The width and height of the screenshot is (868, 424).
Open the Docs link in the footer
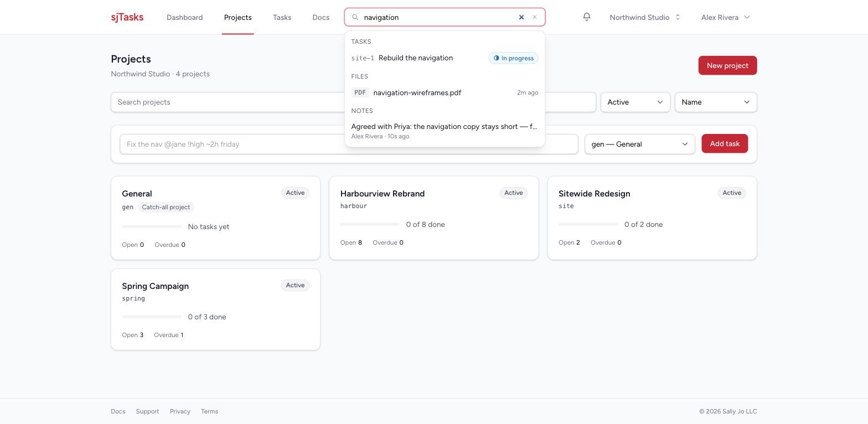(x=118, y=411)
